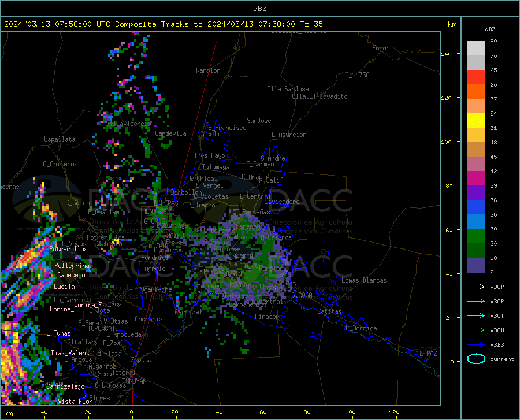Click the Ramblon place label
This screenshot has height=420, width=520.
[208, 70]
